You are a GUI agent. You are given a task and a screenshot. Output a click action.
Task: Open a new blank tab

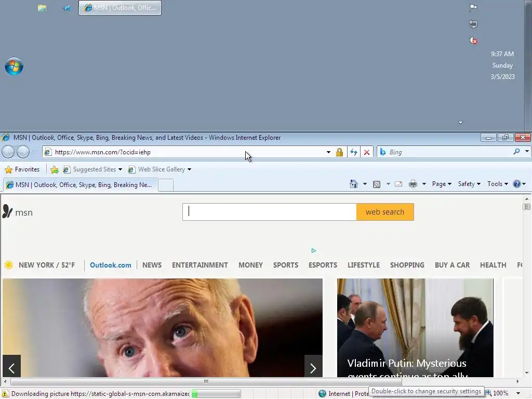[166, 185]
